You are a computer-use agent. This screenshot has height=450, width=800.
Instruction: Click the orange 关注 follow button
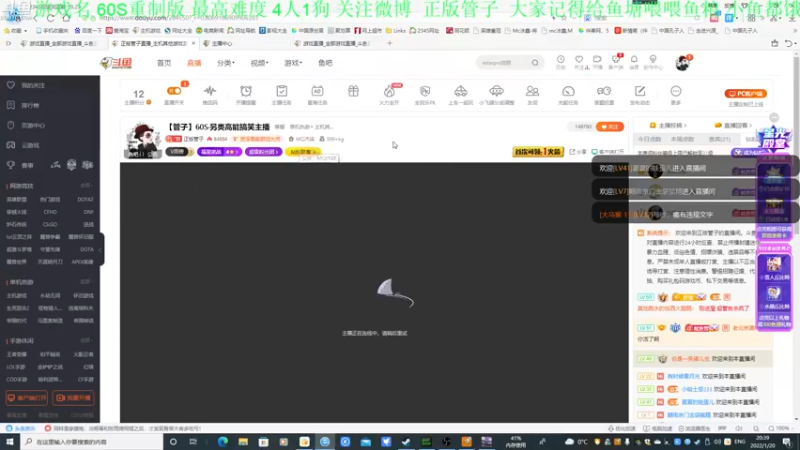click(610, 127)
